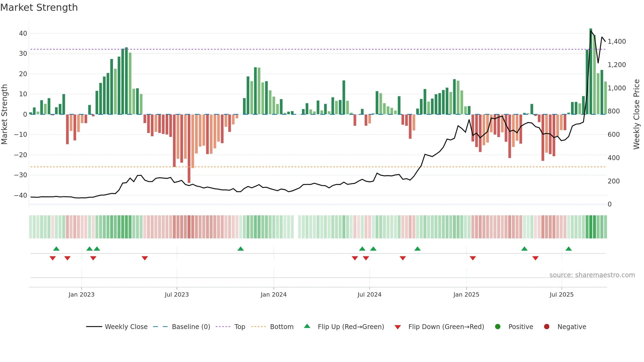This screenshot has width=644, height=362.
Task: Select the lone green flip-up marker before Jan 2024
Action: click(x=241, y=249)
